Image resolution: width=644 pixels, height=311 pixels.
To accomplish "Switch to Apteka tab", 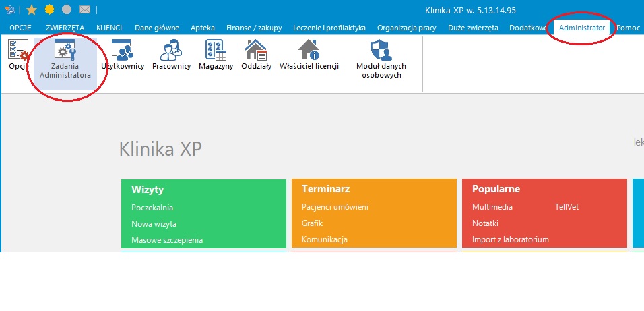I will [x=203, y=28].
